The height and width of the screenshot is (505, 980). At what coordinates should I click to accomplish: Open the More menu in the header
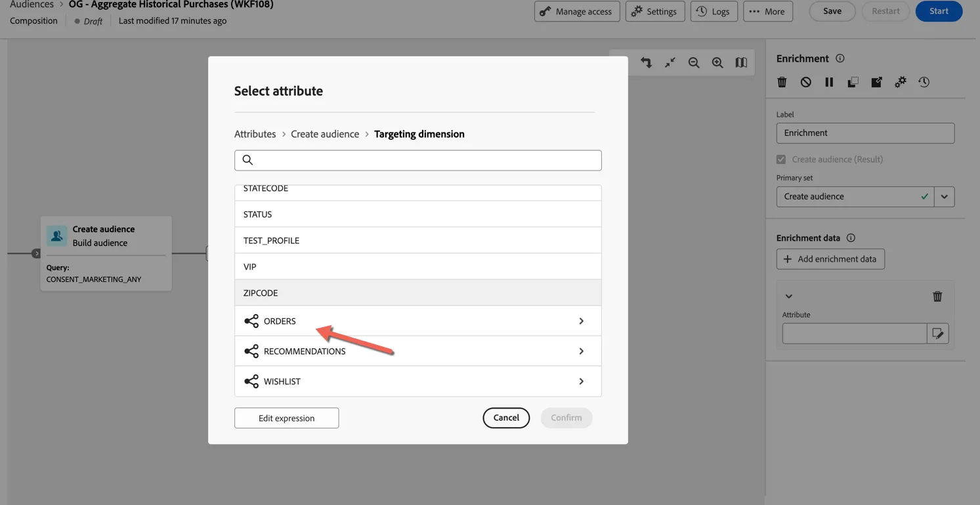click(x=768, y=11)
